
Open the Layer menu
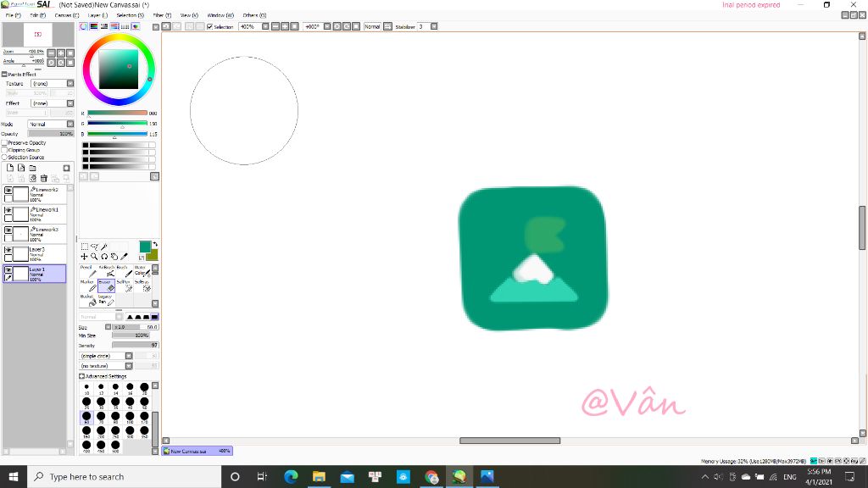[x=97, y=15]
